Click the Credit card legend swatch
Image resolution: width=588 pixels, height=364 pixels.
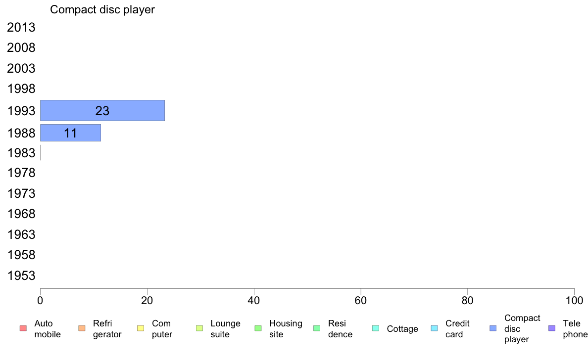(434, 328)
